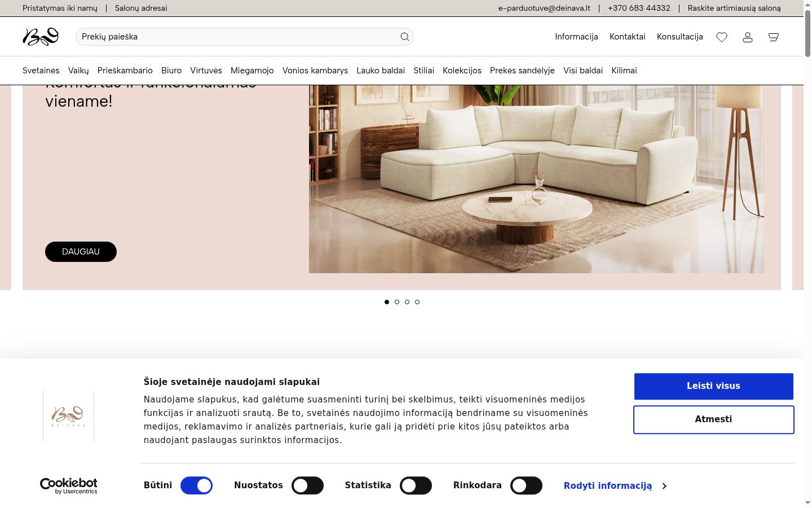This screenshot has height=508, width=812.
Task: Open Raskite artimiausią saloną link
Action: click(734, 8)
